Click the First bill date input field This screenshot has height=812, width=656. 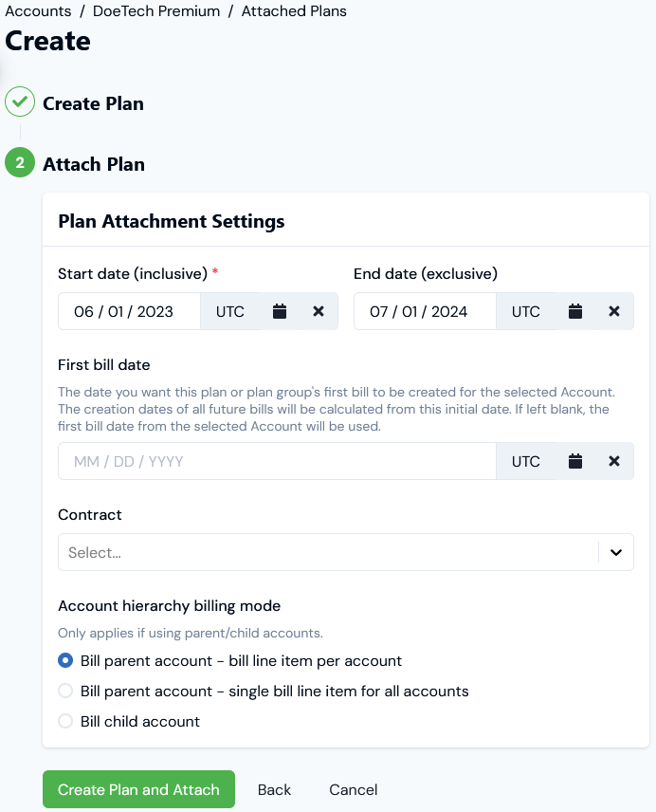point(275,461)
